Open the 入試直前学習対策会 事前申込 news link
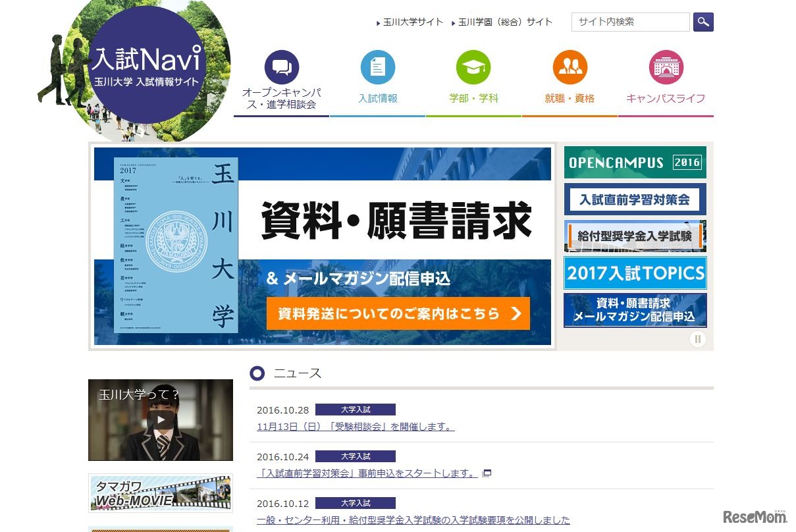Screen dimensions: 796x532 click(x=367, y=473)
